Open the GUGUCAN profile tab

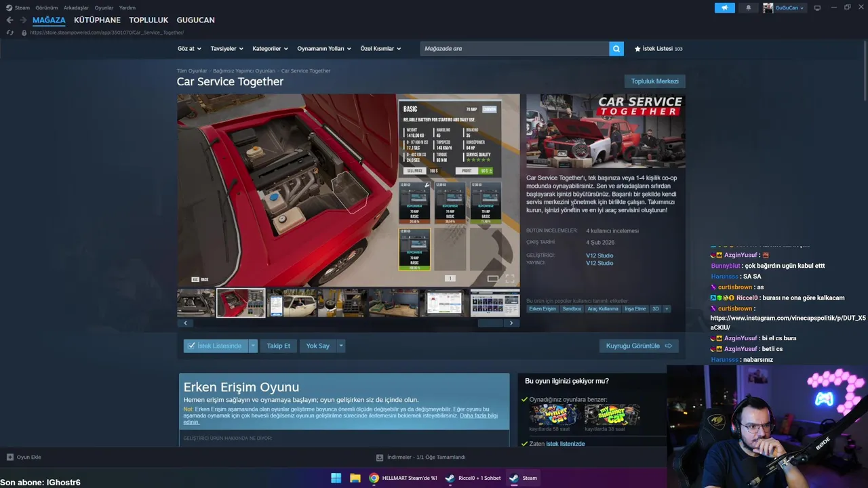click(195, 20)
